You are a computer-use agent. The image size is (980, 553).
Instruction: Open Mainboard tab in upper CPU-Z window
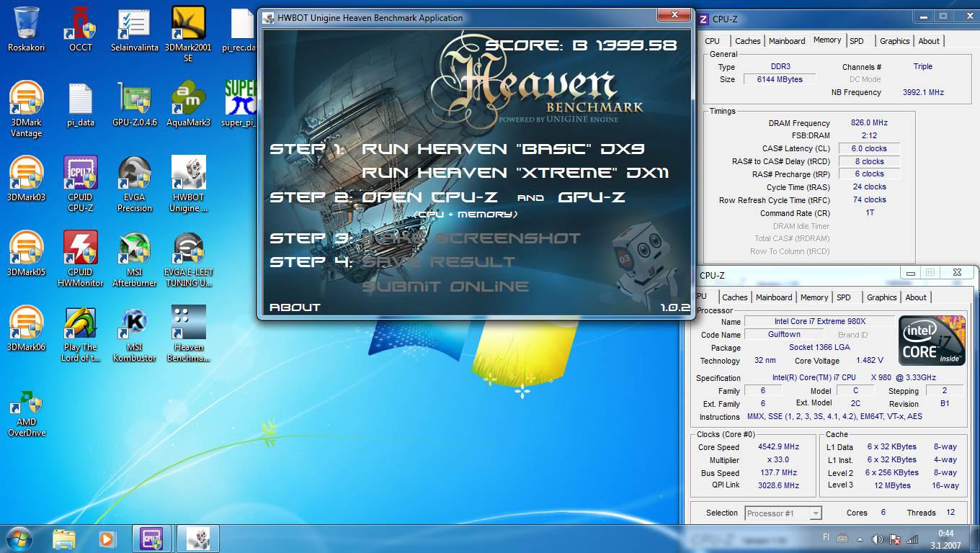click(786, 41)
